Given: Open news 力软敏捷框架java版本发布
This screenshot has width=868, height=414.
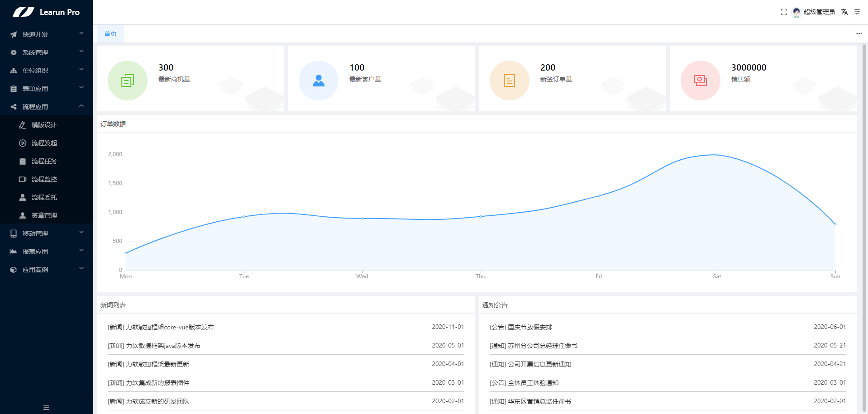Looking at the screenshot, I should point(154,346).
